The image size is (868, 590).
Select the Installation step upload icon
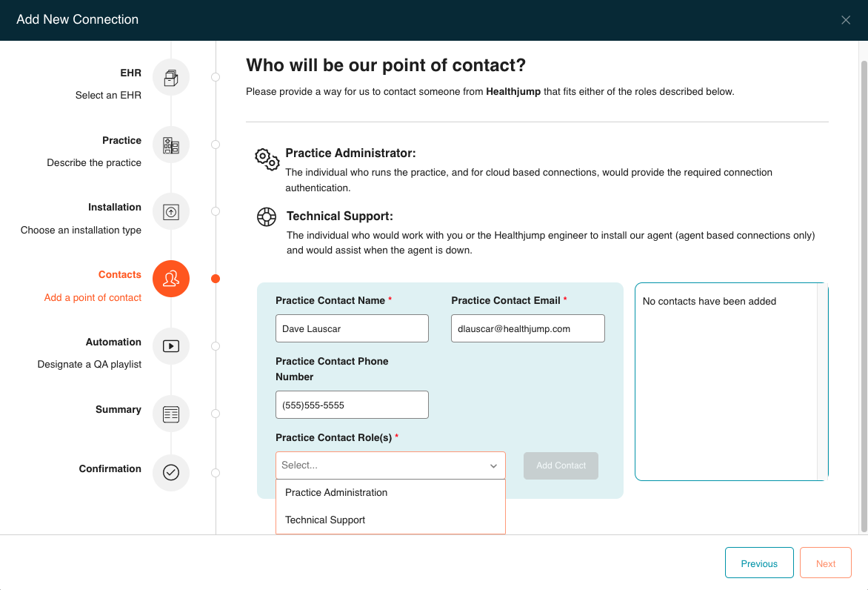[171, 212]
